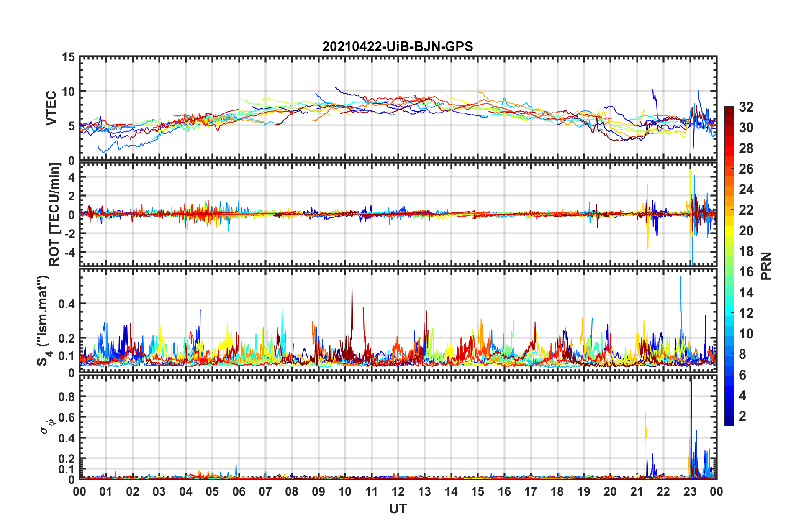796x532 pixels.
Task: Click ROT axis tick label -4
Action: [x=69, y=253]
